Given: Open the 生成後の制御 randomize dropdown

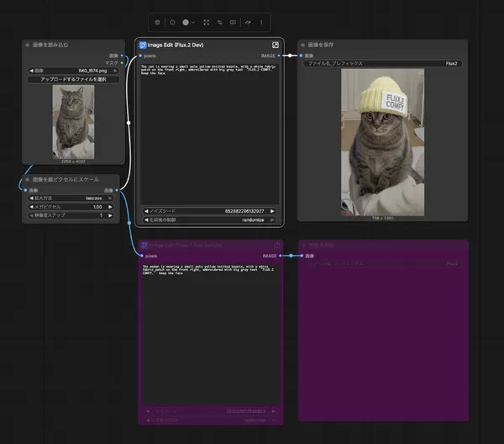Looking at the screenshot, I should coord(209,219).
